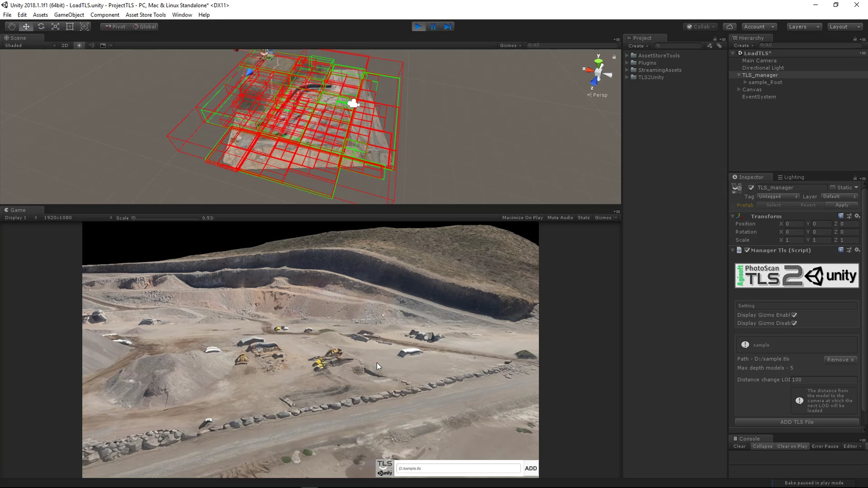Click the Pause playback button
868x488 pixels.
click(433, 26)
